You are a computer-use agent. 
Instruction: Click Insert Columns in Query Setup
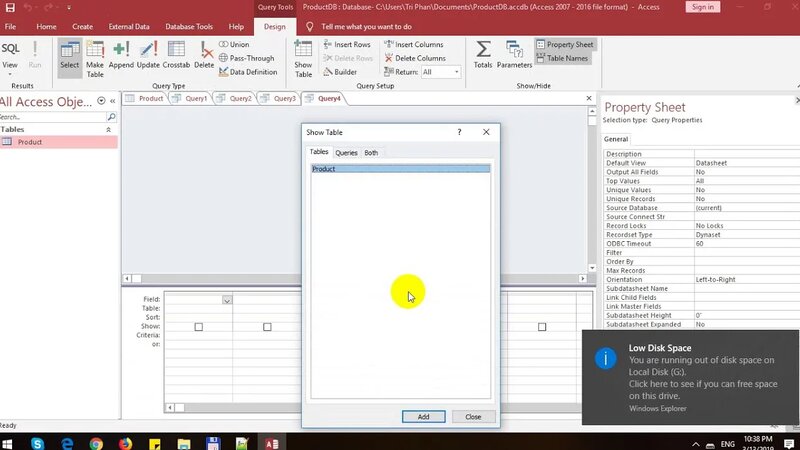pos(414,44)
